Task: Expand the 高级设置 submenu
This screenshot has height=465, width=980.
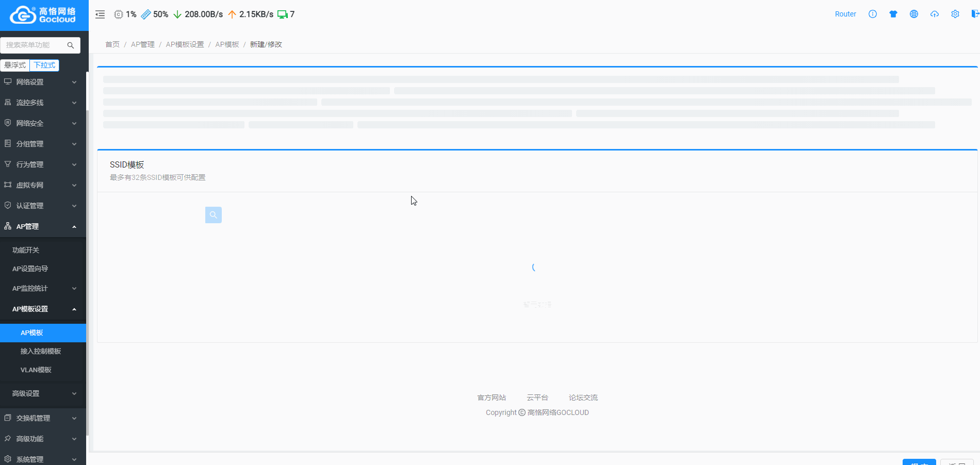Action: coord(43,393)
